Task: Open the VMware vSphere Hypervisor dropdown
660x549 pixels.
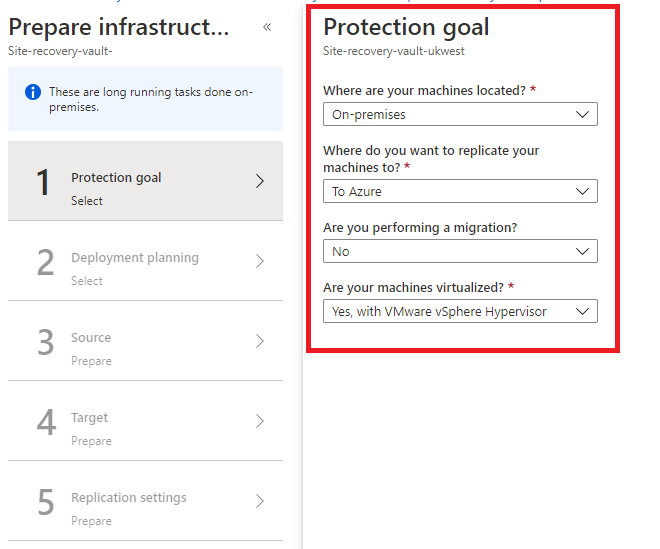Action: click(x=460, y=311)
